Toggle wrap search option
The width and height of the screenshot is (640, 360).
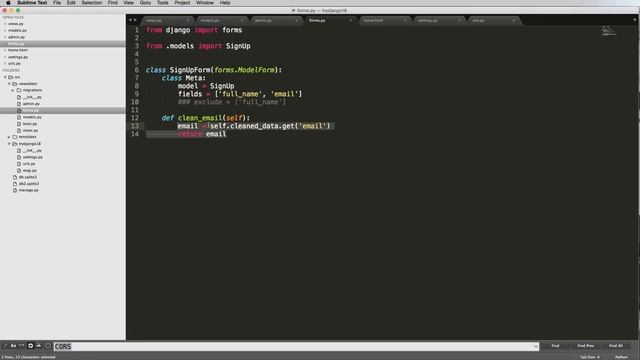point(30,346)
